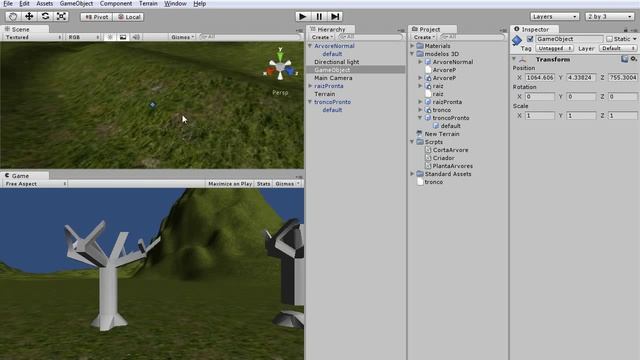Image resolution: width=640 pixels, height=360 pixels.
Task: Open the Transform help icon
Action: click(x=624, y=60)
